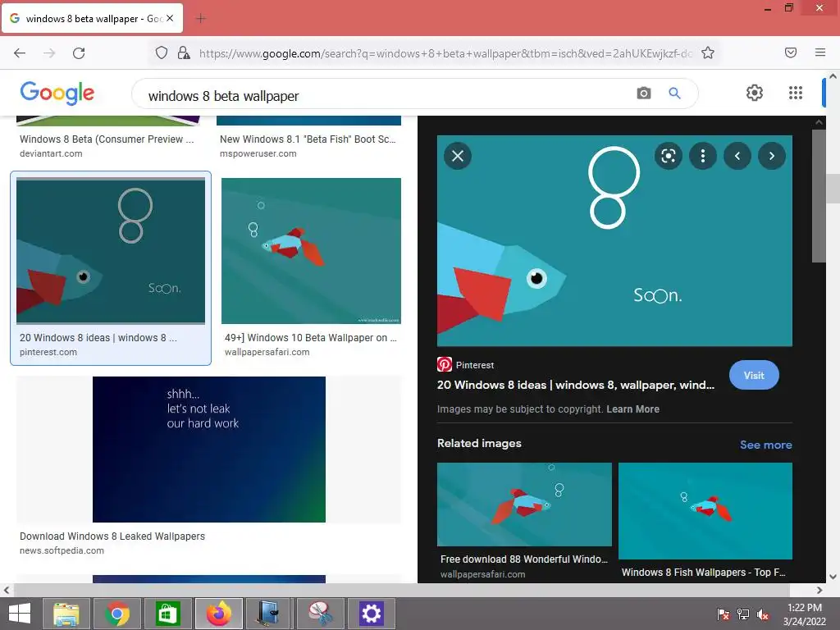Click the browser forward arrow
The height and width of the screenshot is (630, 840).
49,53
